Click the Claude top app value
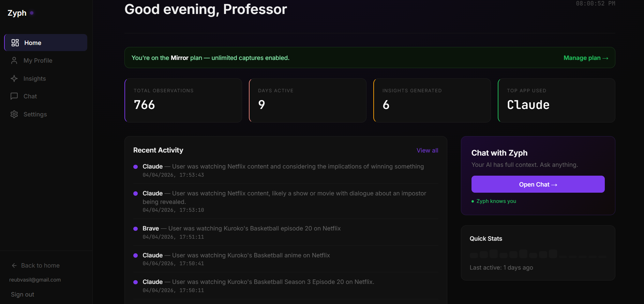 coord(528,105)
